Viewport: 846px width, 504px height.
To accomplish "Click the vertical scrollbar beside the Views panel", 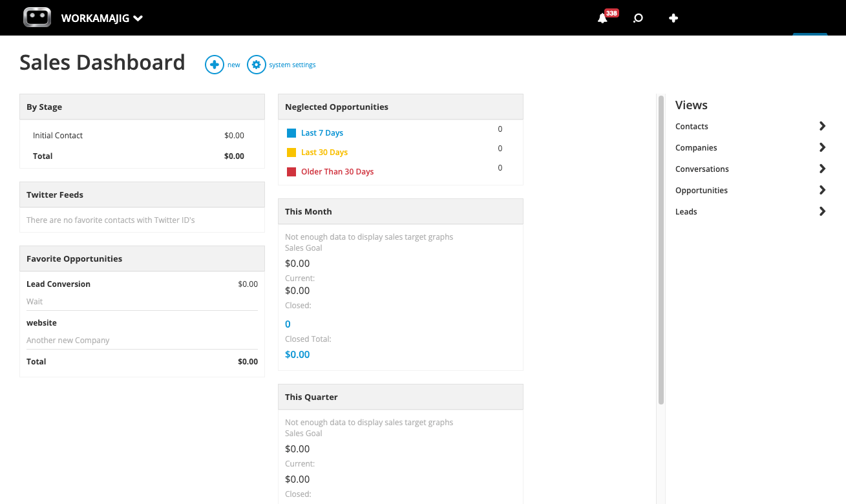I will point(661,246).
